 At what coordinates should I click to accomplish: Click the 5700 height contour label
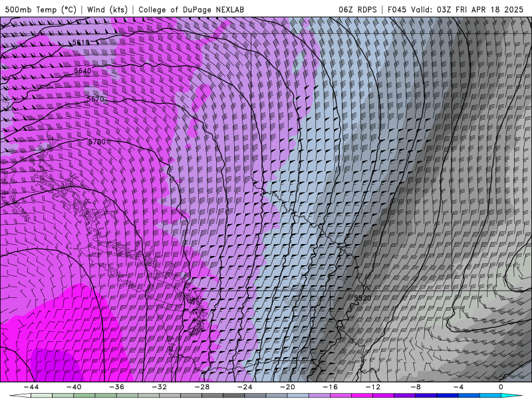point(97,142)
